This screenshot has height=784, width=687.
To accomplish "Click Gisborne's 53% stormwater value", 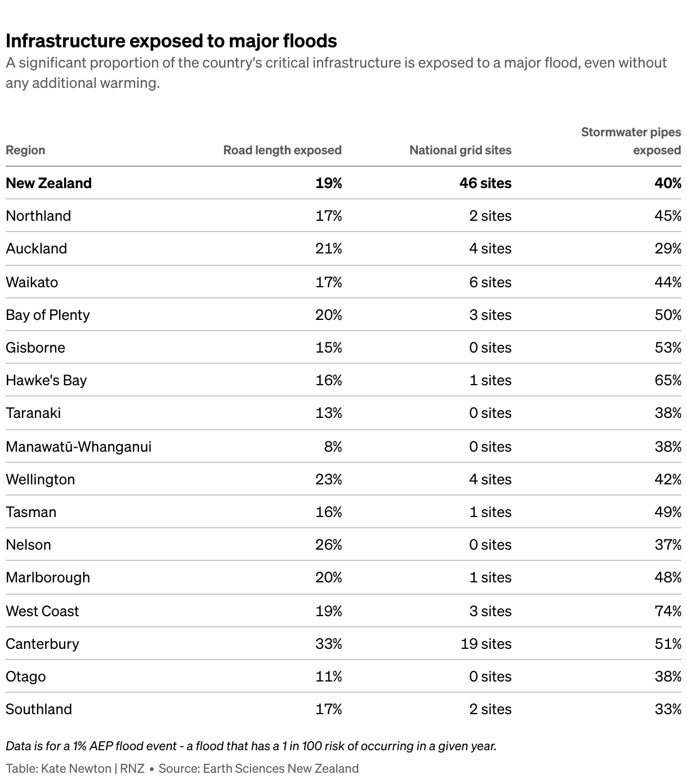I will (x=668, y=348).
